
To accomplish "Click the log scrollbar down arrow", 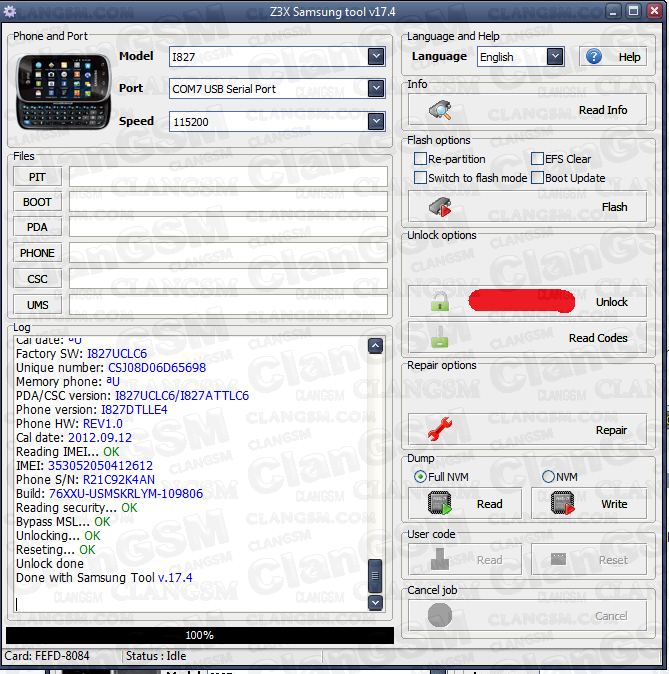I will (x=375, y=603).
